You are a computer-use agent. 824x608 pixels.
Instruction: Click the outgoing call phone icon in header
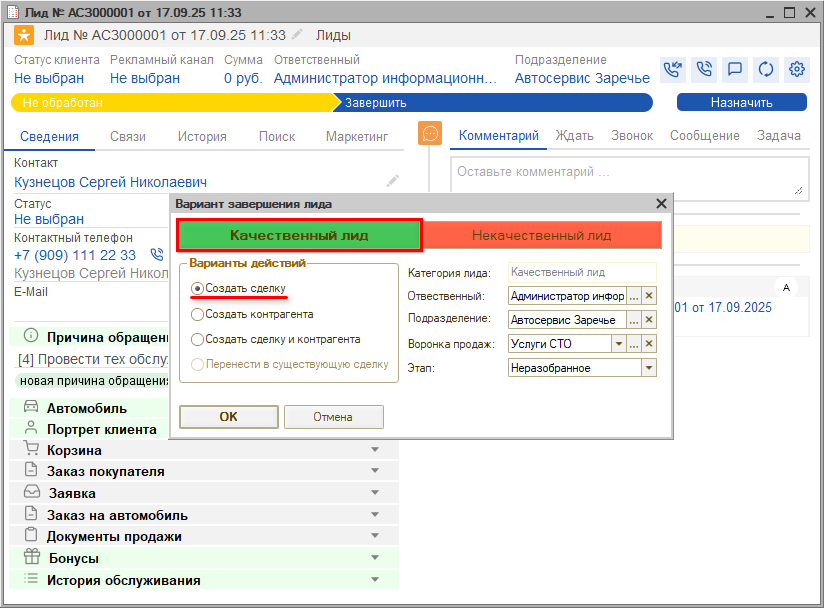tap(704, 69)
